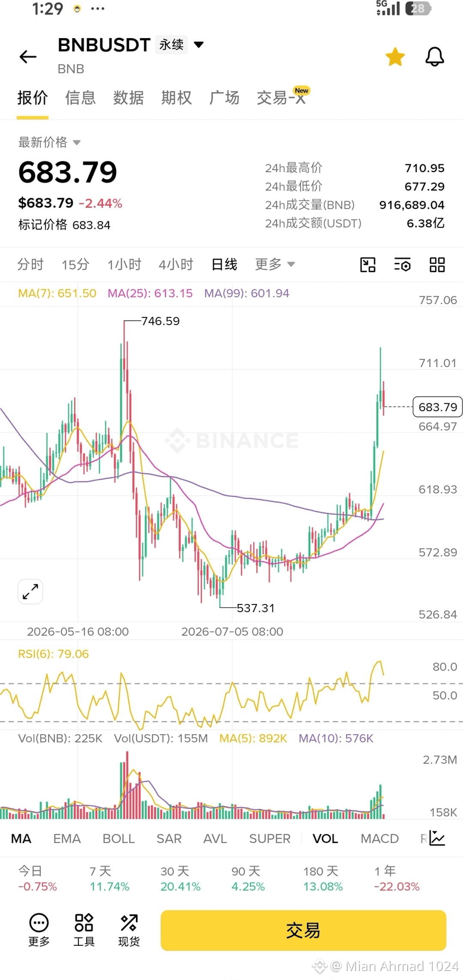Image resolution: width=463 pixels, height=980 pixels.
Task: Toggle the MACD sub-indicator
Action: 380,839
